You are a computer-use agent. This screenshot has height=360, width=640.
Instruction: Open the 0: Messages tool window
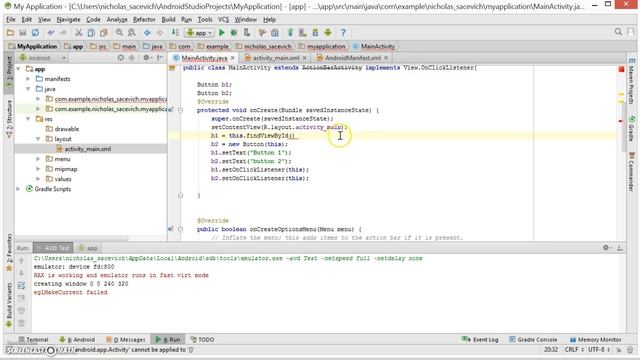pos(125,340)
